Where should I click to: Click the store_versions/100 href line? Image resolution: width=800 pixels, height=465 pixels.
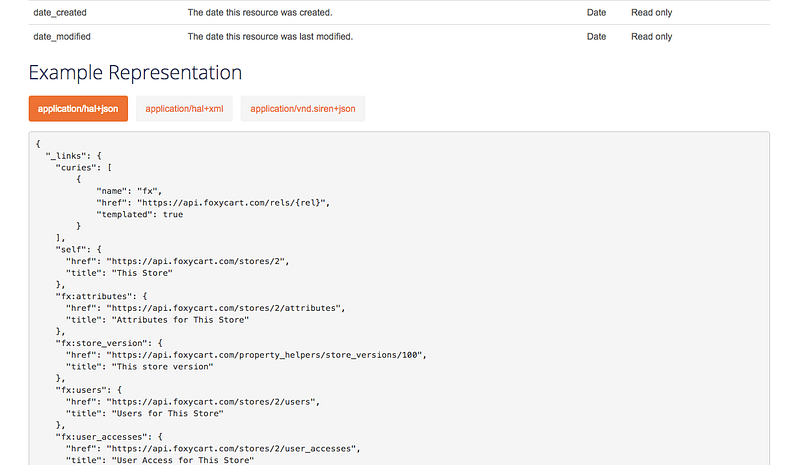tap(246, 355)
